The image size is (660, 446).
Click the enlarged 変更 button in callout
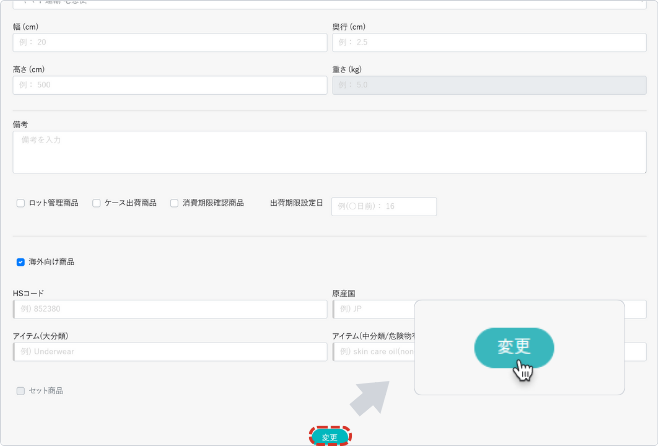pos(513,347)
